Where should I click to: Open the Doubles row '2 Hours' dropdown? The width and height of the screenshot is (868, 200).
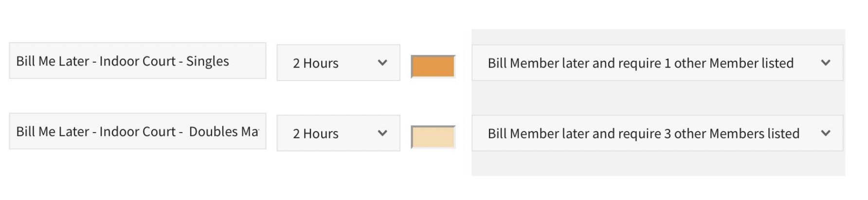point(338,133)
